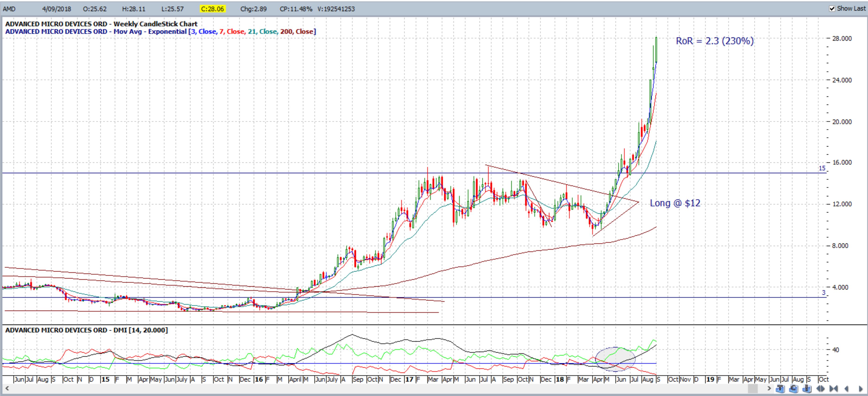Click the exclamation mark folder icon
The width and height of the screenshot is (868, 396).
coord(807,389)
